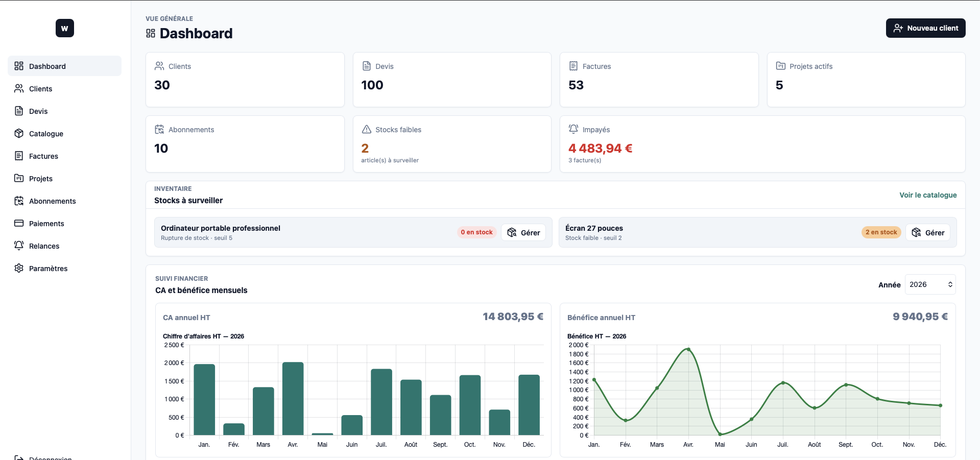
Task: Click the add-user icon in Nouveau client button
Action: [x=898, y=28]
